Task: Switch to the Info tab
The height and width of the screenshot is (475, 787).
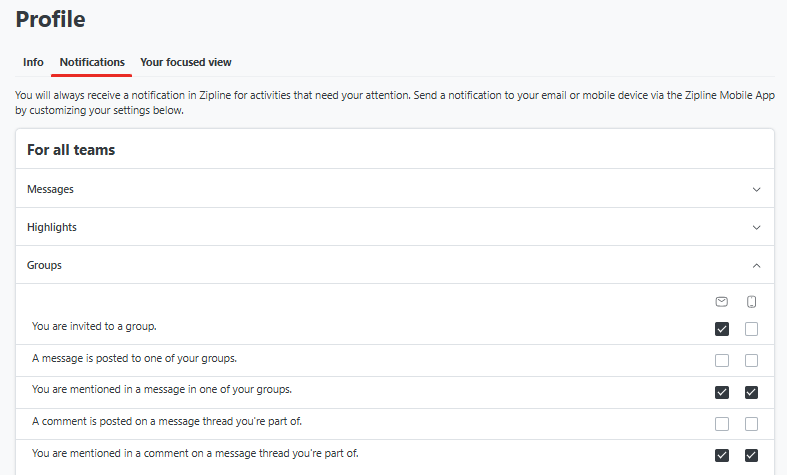Action: (33, 62)
